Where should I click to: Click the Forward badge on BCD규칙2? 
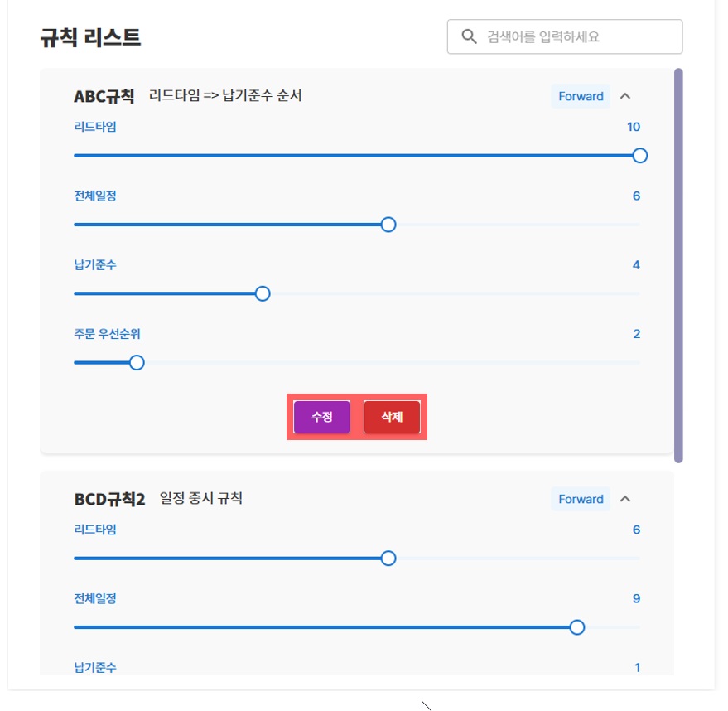tap(581, 499)
